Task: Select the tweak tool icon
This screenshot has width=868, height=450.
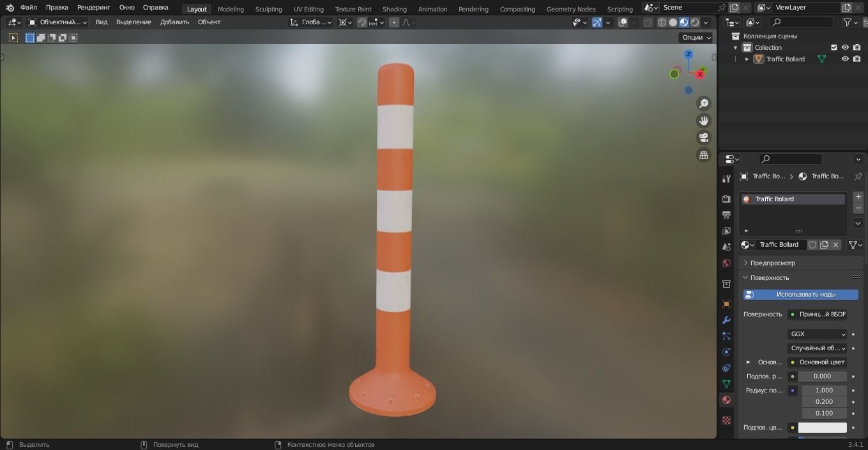Action: pyautogui.click(x=13, y=38)
